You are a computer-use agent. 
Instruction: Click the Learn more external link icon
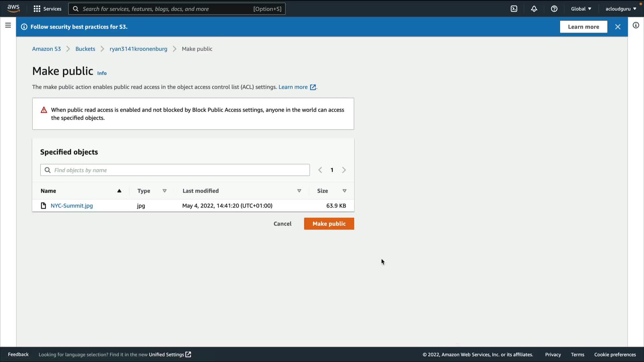coord(313,87)
